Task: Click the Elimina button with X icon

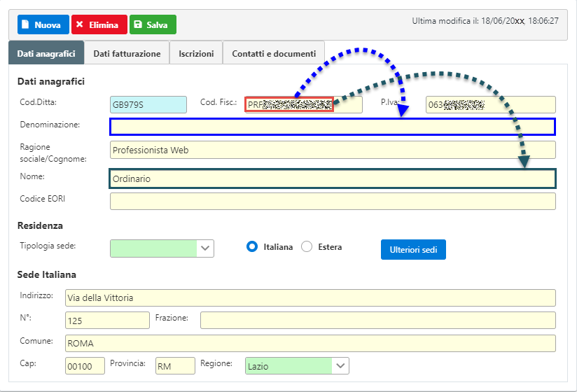Action: (x=99, y=24)
